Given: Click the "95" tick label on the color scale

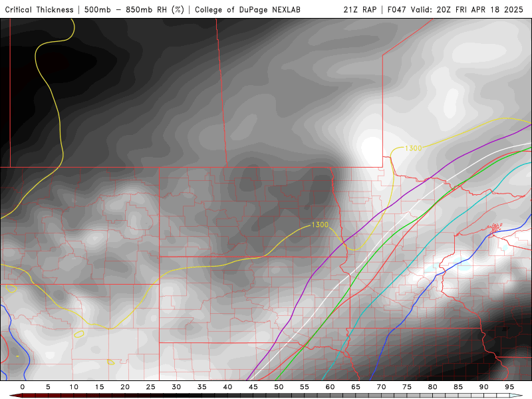Looking at the screenshot, I should tap(509, 387).
